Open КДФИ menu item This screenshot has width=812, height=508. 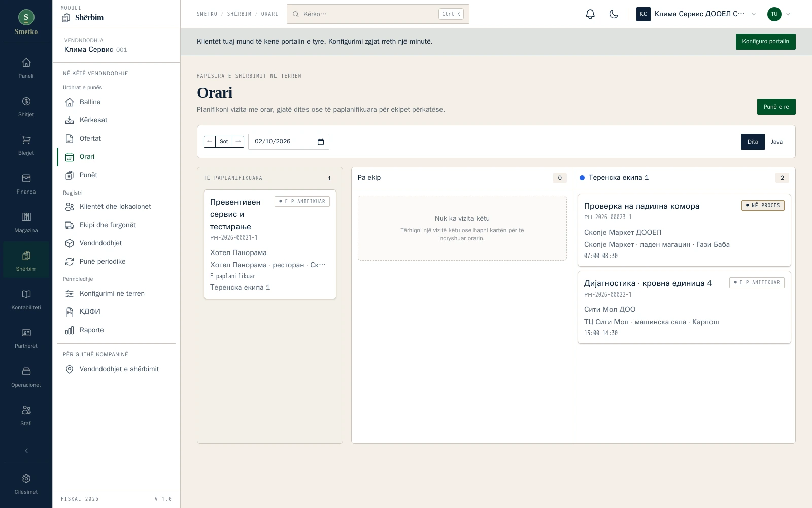pyautogui.click(x=116, y=312)
